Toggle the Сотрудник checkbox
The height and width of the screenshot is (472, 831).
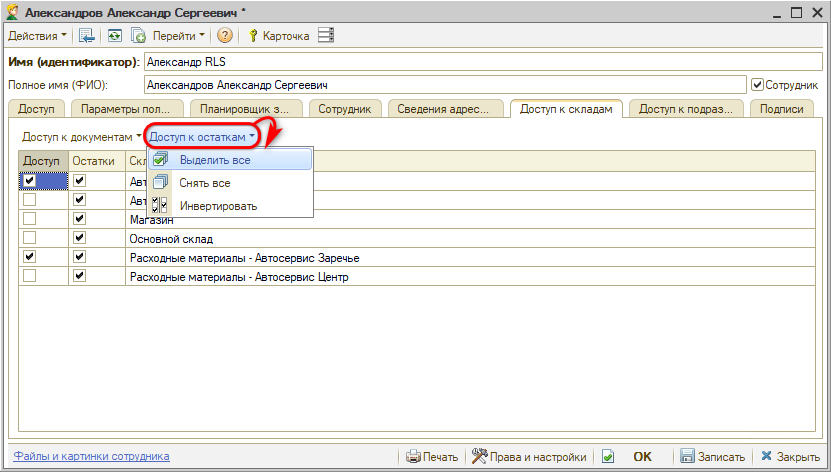757,85
